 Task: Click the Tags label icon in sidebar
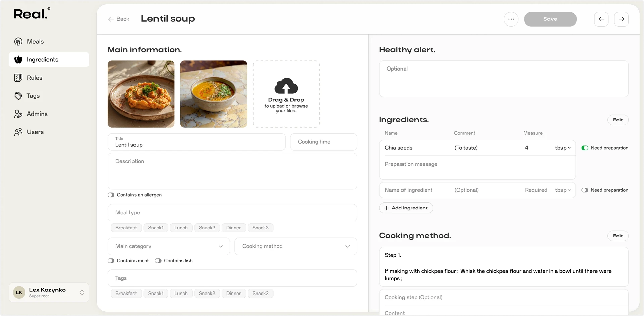pyautogui.click(x=18, y=96)
